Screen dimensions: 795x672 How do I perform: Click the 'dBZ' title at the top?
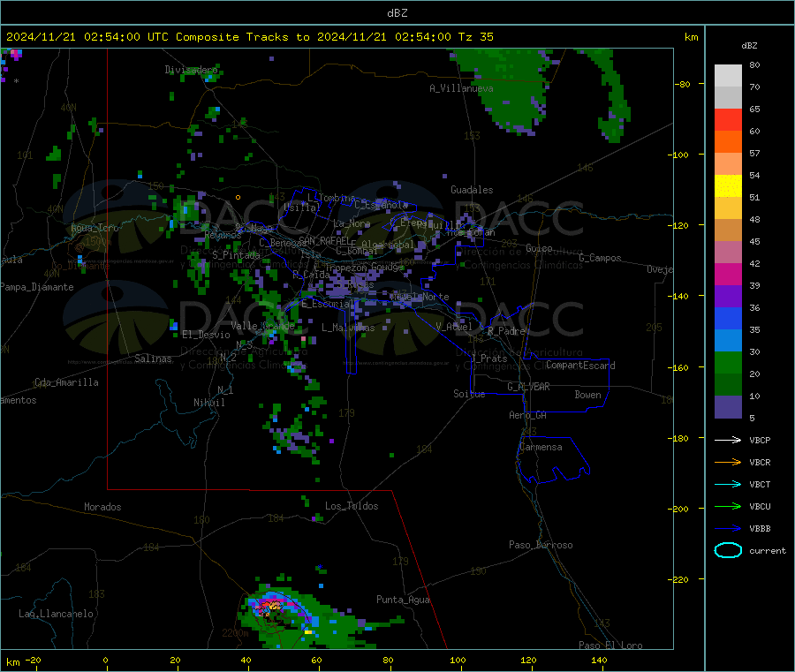pos(397,13)
